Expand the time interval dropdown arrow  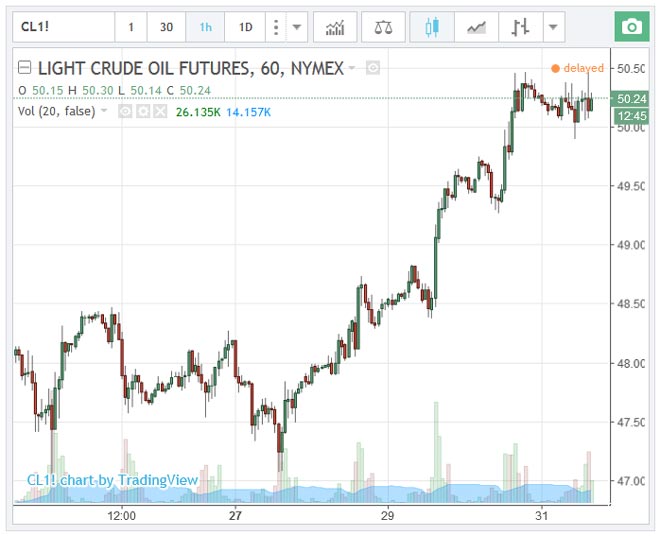click(297, 27)
